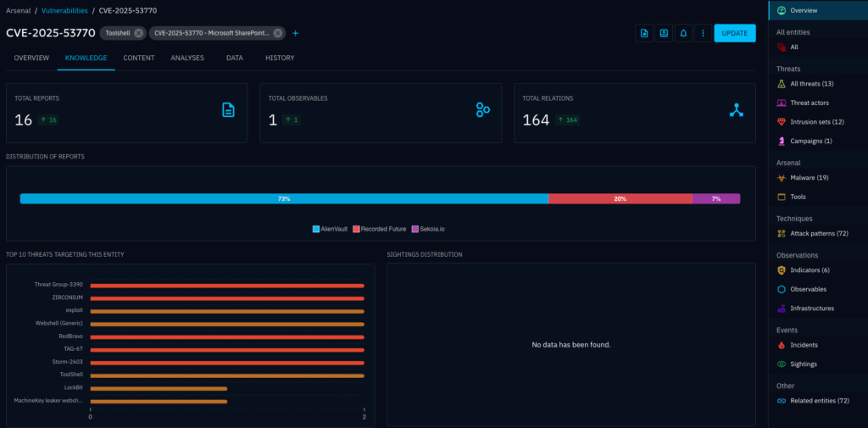868x428 pixels.
Task: Click the blue 73% report distribution bar
Action: tap(284, 198)
